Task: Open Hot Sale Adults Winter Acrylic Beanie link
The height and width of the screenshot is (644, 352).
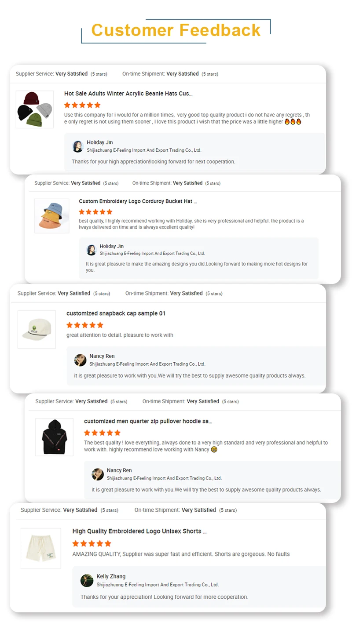Action: pos(128,94)
